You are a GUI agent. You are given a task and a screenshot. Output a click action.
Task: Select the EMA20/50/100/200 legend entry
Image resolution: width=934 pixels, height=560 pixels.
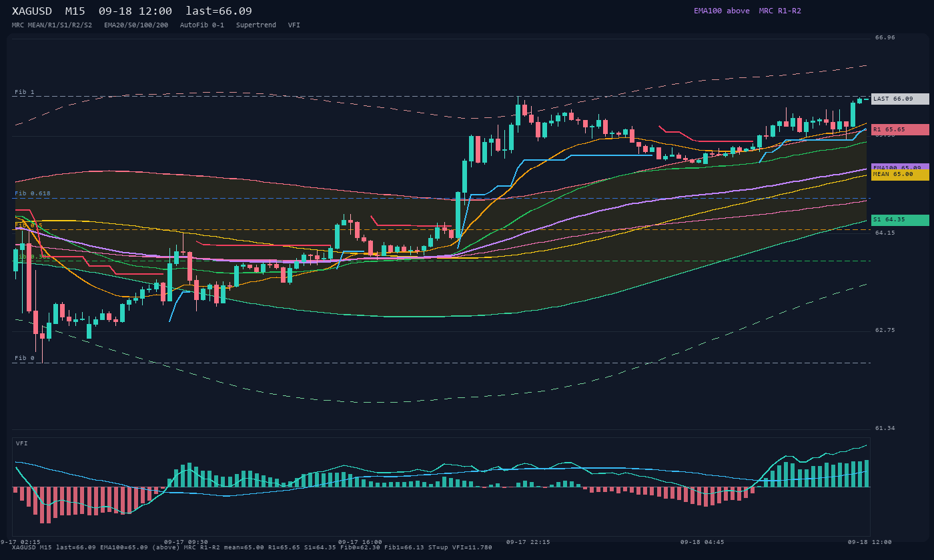click(136, 25)
